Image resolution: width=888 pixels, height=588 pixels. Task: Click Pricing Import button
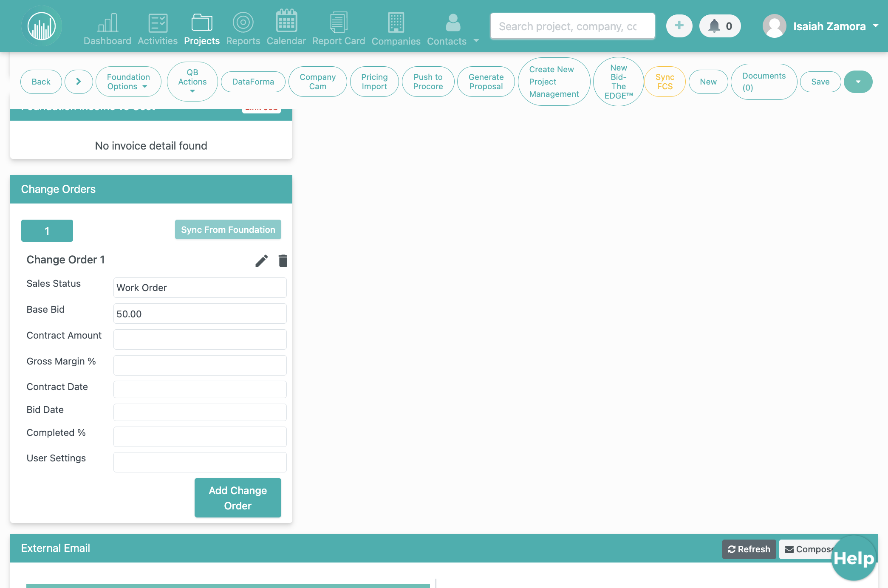pos(374,82)
